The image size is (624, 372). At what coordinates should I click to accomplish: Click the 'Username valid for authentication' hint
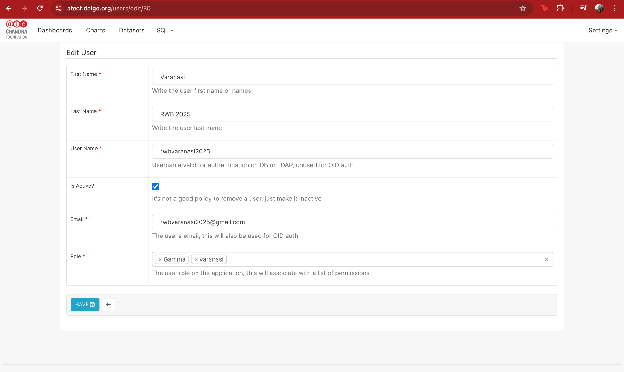(x=252, y=165)
